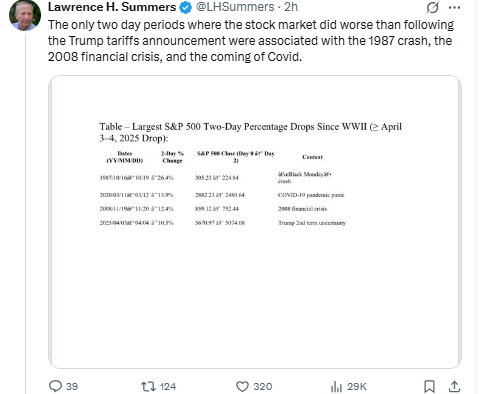The width and height of the screenshot is (480, 394).
Task: Bookmark this post
Action: click(429, 386)
